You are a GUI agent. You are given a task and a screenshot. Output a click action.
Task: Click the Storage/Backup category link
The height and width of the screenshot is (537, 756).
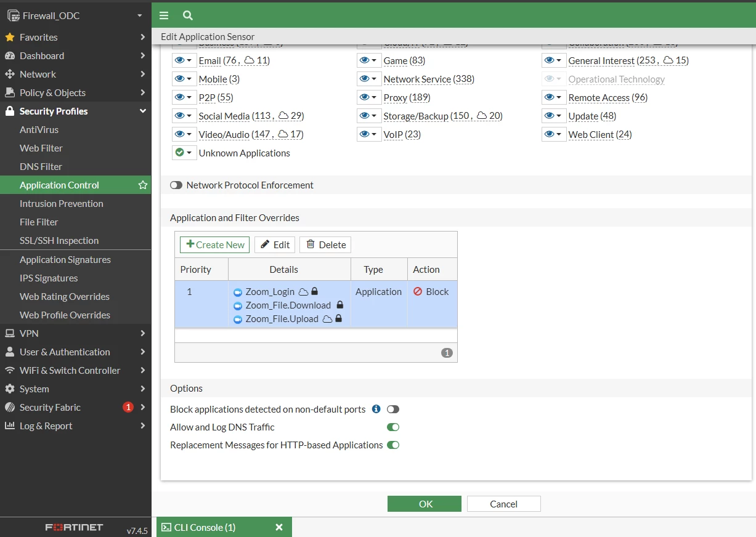416,116
